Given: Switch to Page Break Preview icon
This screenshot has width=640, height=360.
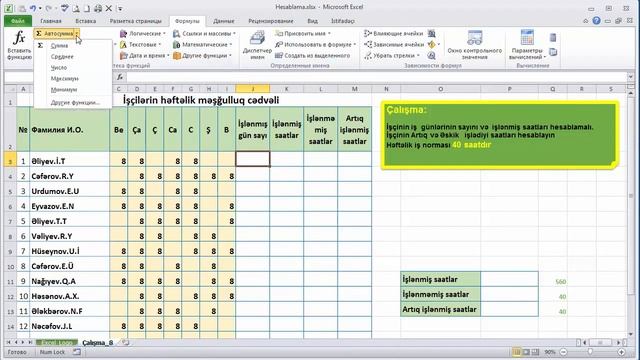Looking at the screenshot, I should click(536, 351).
